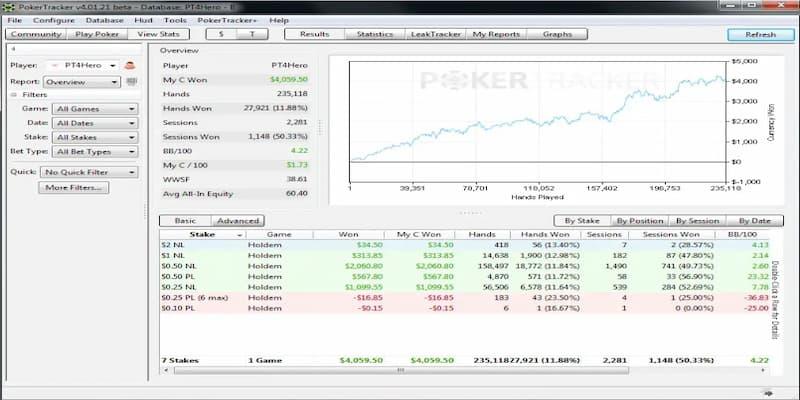Sort by the Sessions column header

[605, 235]
